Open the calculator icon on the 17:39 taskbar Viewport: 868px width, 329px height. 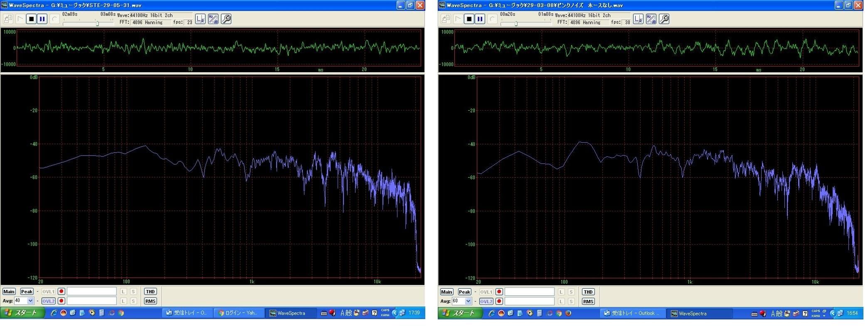click(101, 313)
